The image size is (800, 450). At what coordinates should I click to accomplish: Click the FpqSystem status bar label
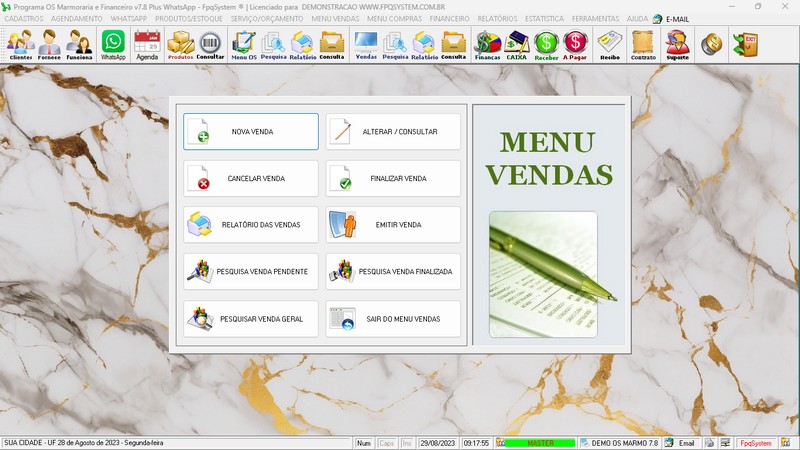pos(756,443)
